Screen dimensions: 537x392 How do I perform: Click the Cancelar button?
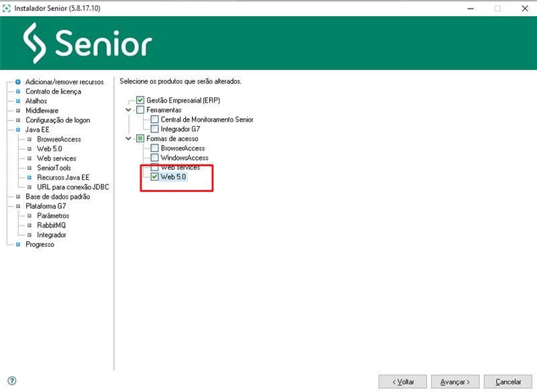[508, 382]
